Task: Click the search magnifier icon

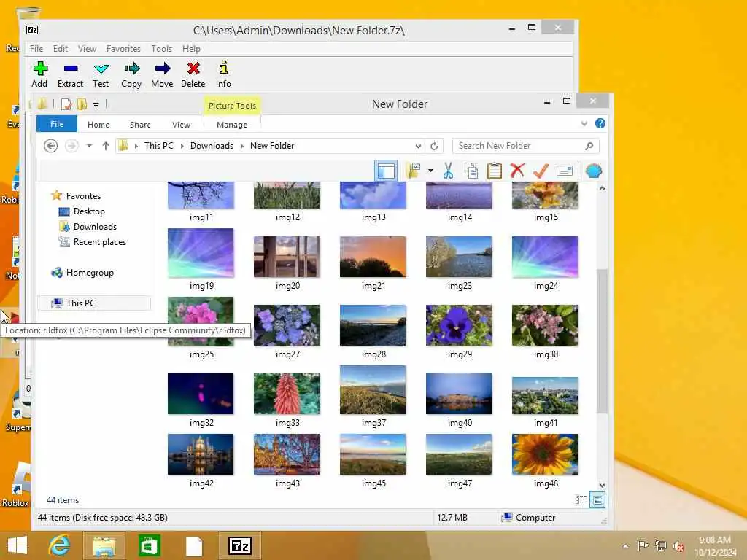Action: coord(589,146)
